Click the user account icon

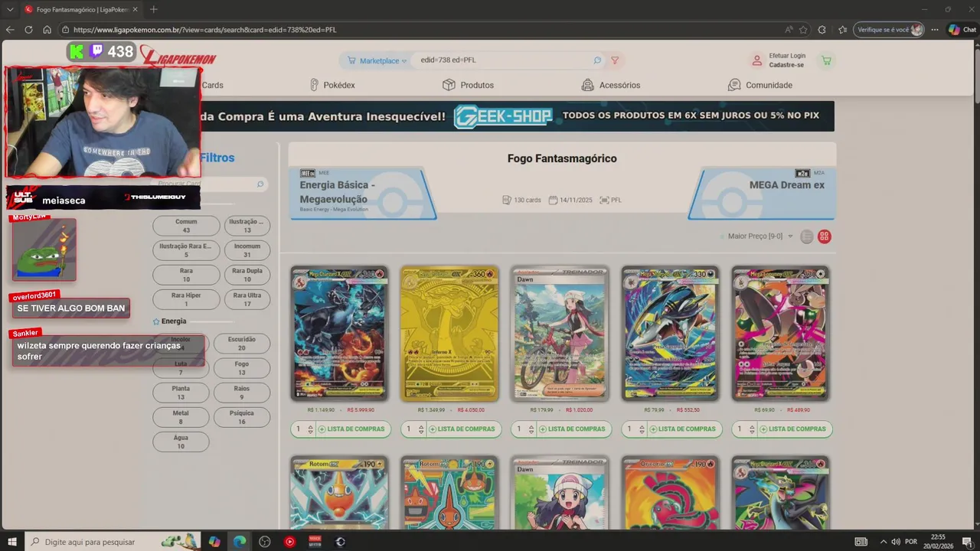pyautogui.click(x=756, y=60)
